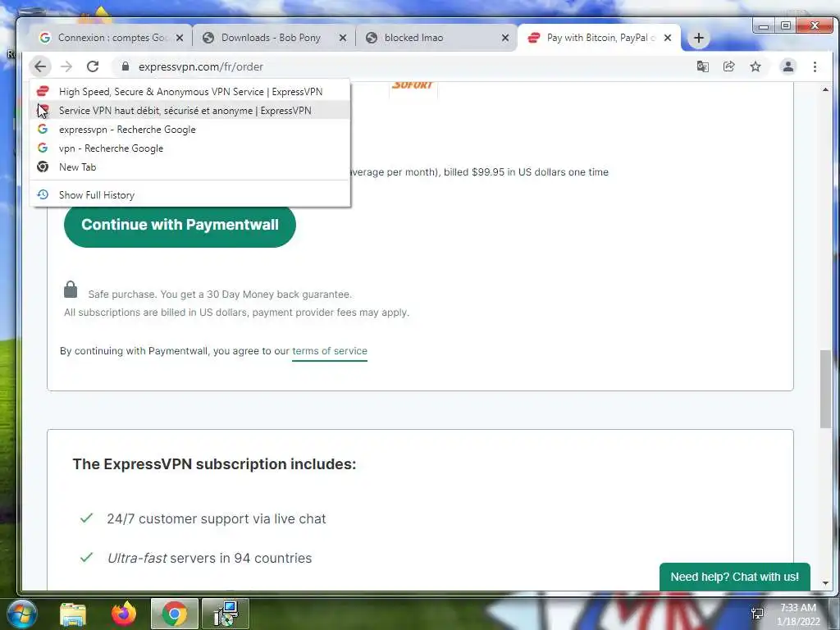The width and height of the screenshot is (840, 630).
Task: Click 'Safe purchase' 30 Day guarantee text
Action: 220,294
